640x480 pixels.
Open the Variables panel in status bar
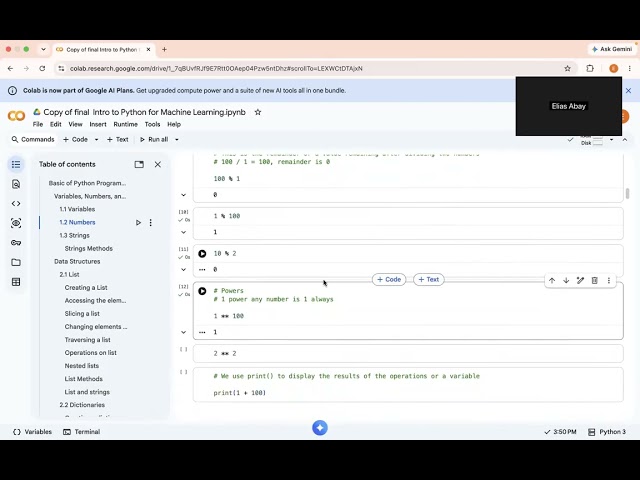pos(33,432)
